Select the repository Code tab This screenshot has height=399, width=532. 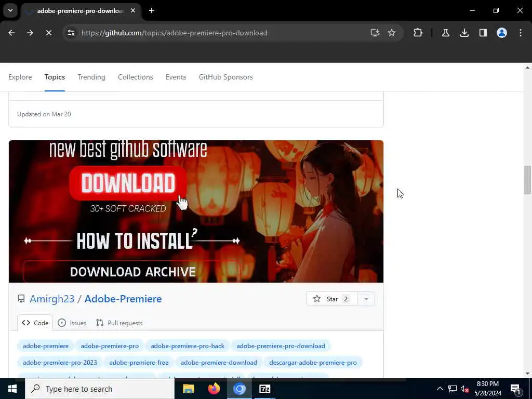(35, 323)
